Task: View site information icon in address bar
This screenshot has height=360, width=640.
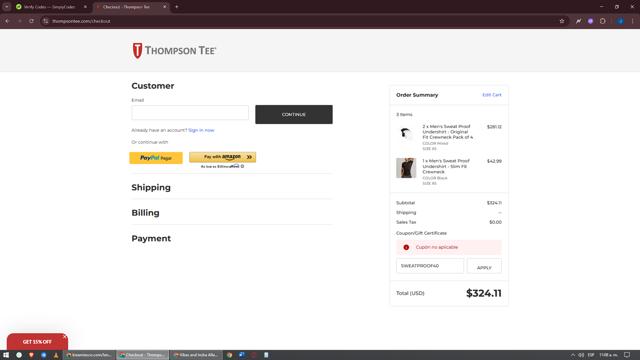Action: pyautogui.click(x=46, y=21)
